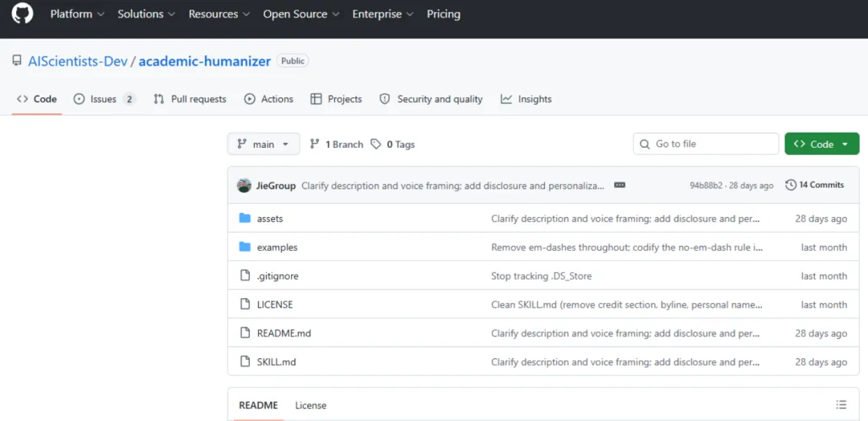Open the LICENSE file
The width and height of the screenshot is (868, 421).
pyautogui.click(x=275, y=305)
